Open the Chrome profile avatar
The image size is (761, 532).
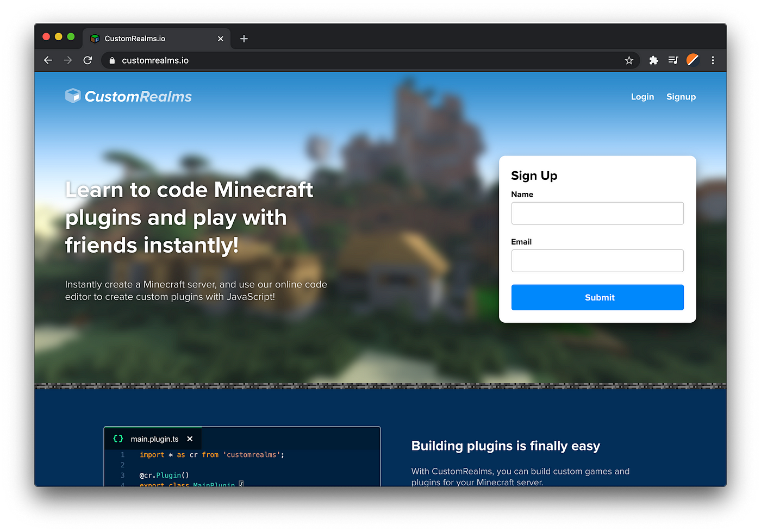[x=693, y=60]
